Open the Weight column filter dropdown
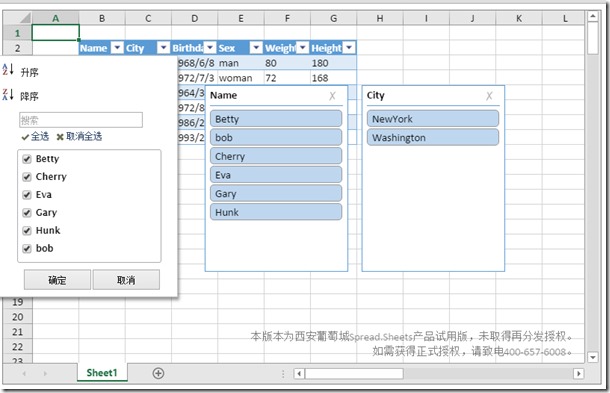 point(302,48)
